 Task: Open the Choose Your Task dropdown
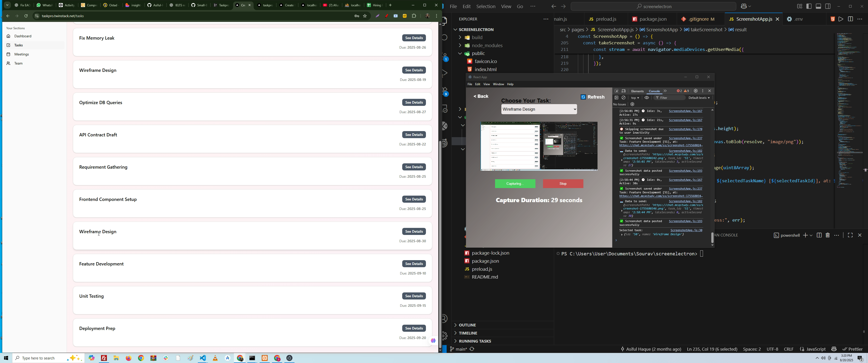coord(539,109)
